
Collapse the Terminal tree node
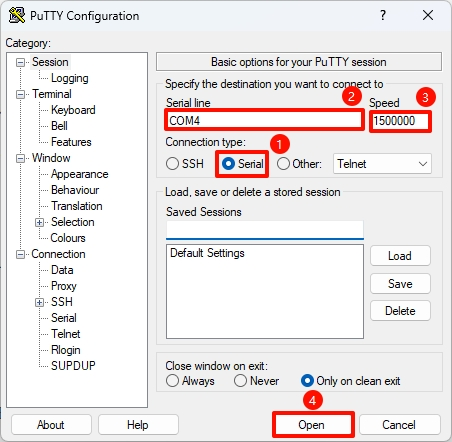coord(21,94)
